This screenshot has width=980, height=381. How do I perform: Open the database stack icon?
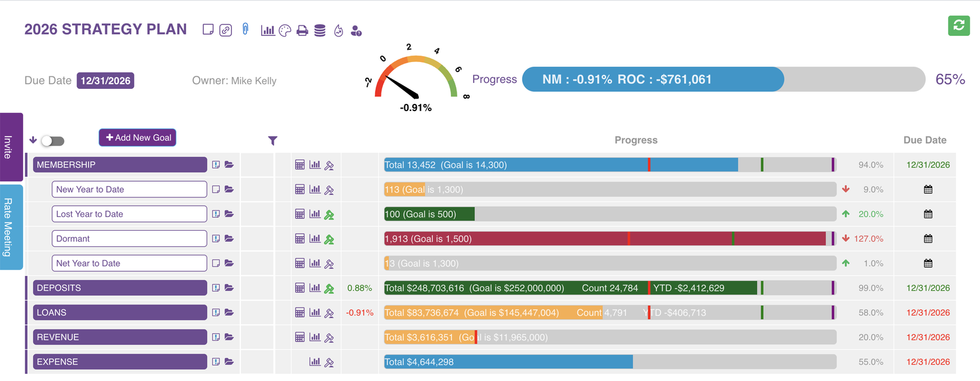319,30
